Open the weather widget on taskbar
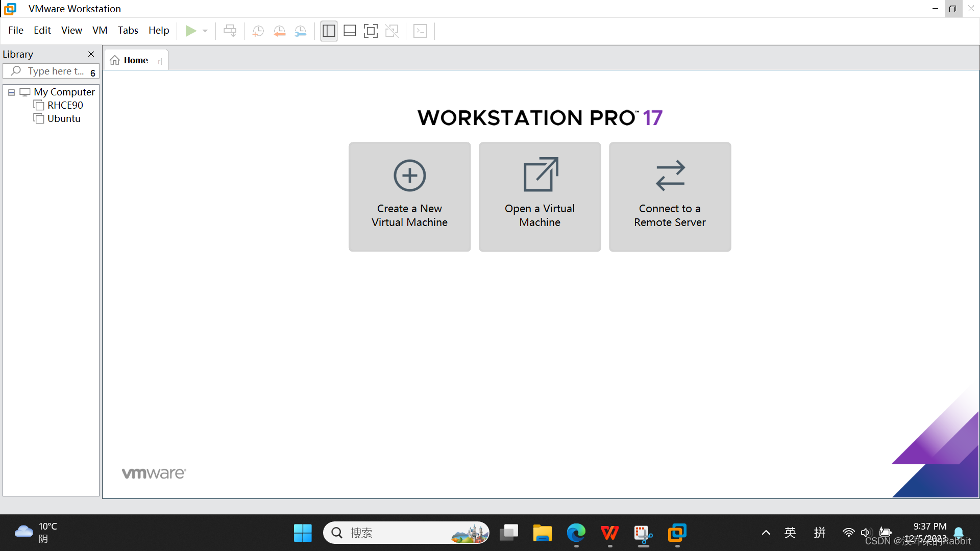This screenshot has width=980, height=551. tap(36, 533)
